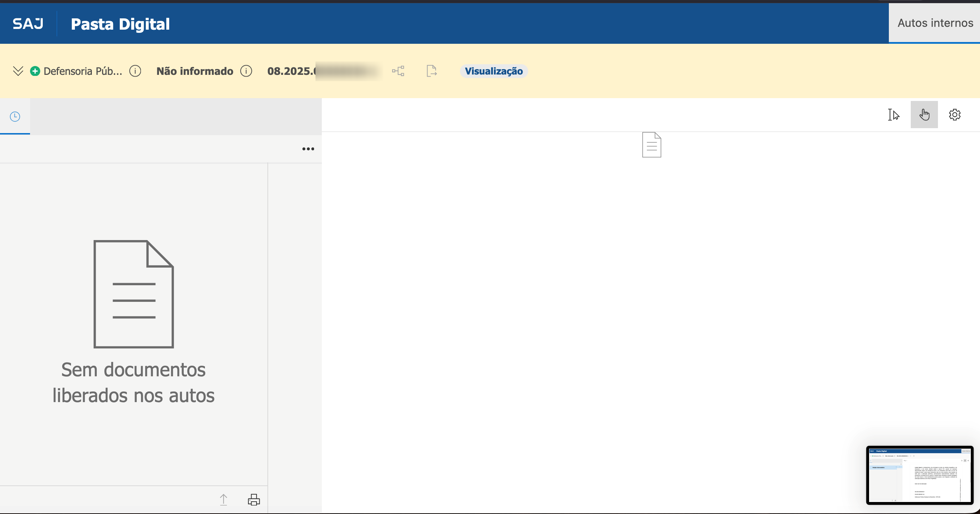Image resolution: width=980 pixels, height=514 pixels.
Task: Show info next to Não informado
Action: point(246,71)
